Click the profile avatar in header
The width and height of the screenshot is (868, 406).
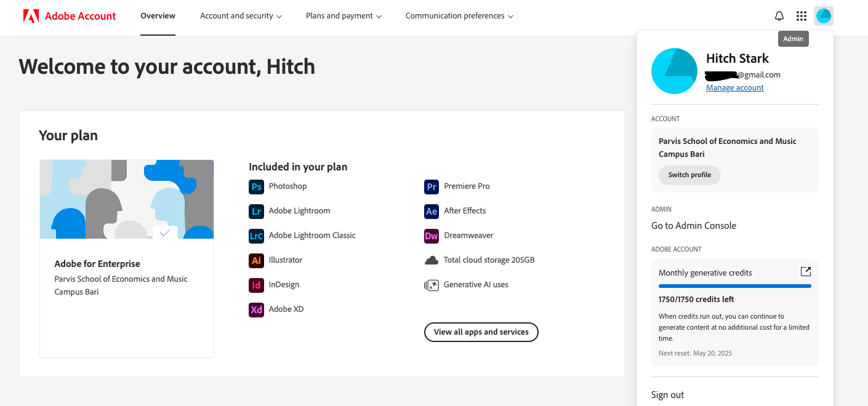coord(823,16)
